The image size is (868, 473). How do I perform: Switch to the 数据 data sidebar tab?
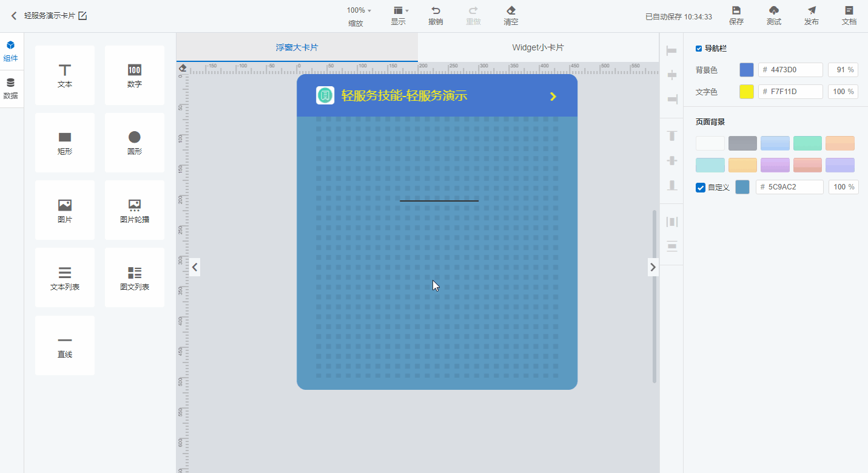pyautogui.click(x=10, y=89)
